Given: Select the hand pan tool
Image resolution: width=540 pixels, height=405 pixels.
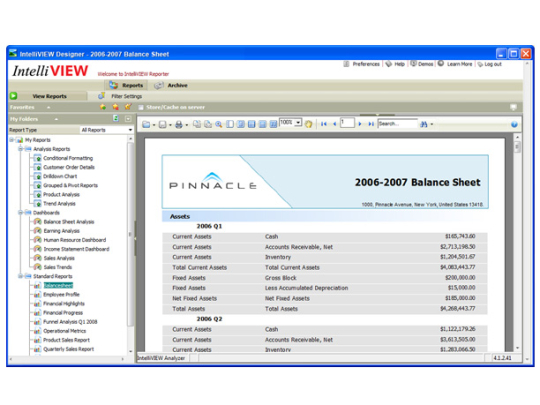Looking at the screenshot, I should 308,124.
